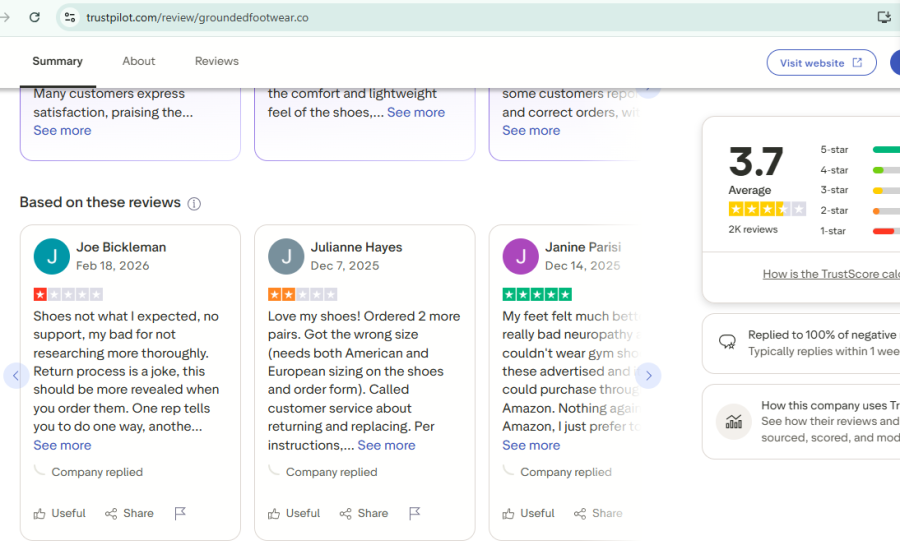Expand Joe Bickleman's review with See more
The width and height of the screenshot is (900, 545).
point(62,445)
